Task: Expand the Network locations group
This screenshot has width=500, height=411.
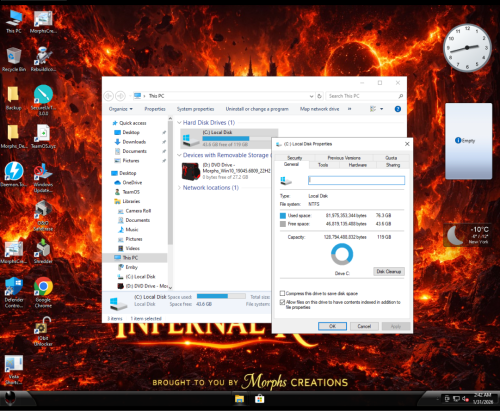Action: [x=179, y=188]
